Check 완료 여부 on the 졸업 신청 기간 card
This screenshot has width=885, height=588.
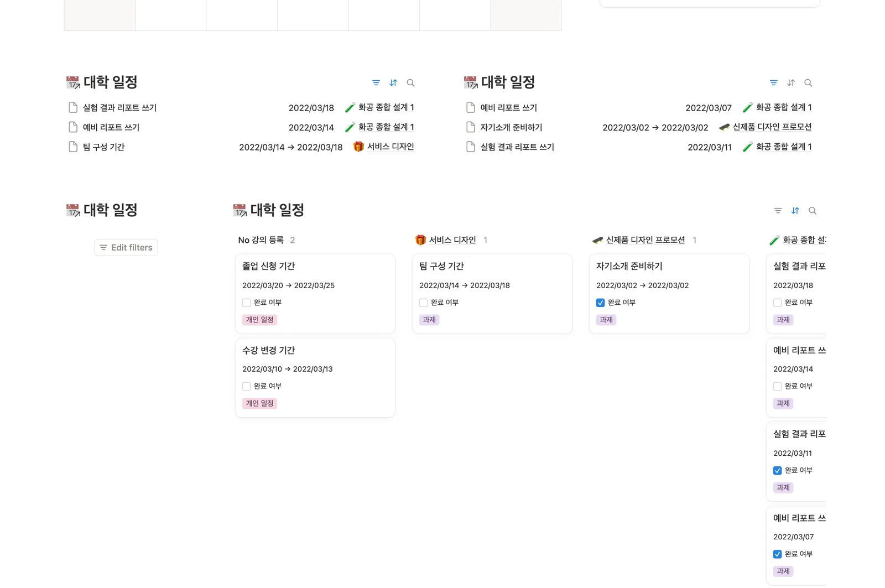(247, 303)
